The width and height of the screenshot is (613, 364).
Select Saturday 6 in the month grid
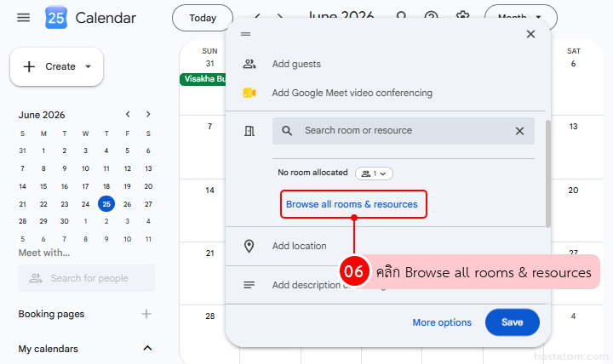574,64
